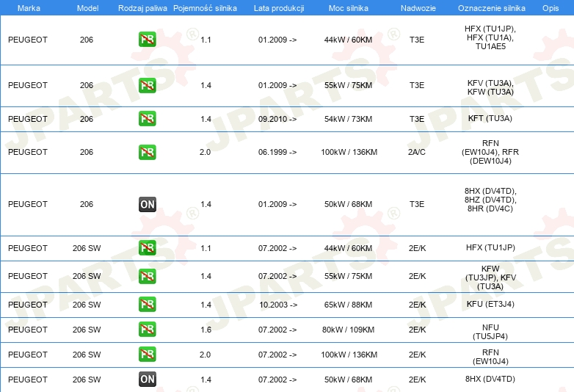The width and height of the screenshot is (574, 392).
Task: Click the 80kW / 109KM power cell
Action: (348, 330)
